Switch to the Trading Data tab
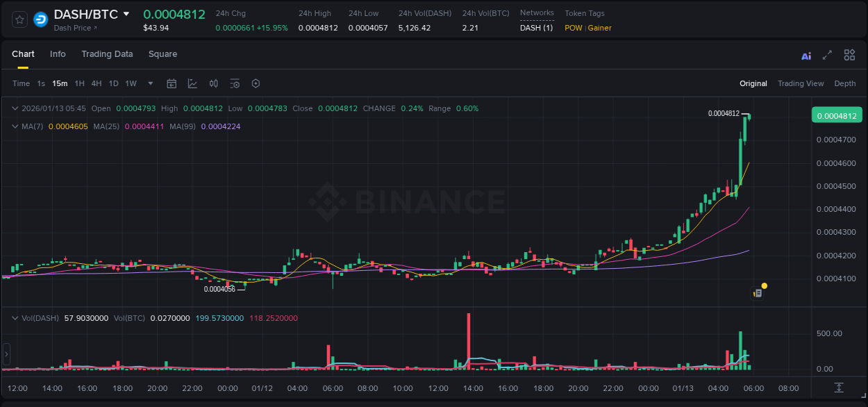 [107, 54]
